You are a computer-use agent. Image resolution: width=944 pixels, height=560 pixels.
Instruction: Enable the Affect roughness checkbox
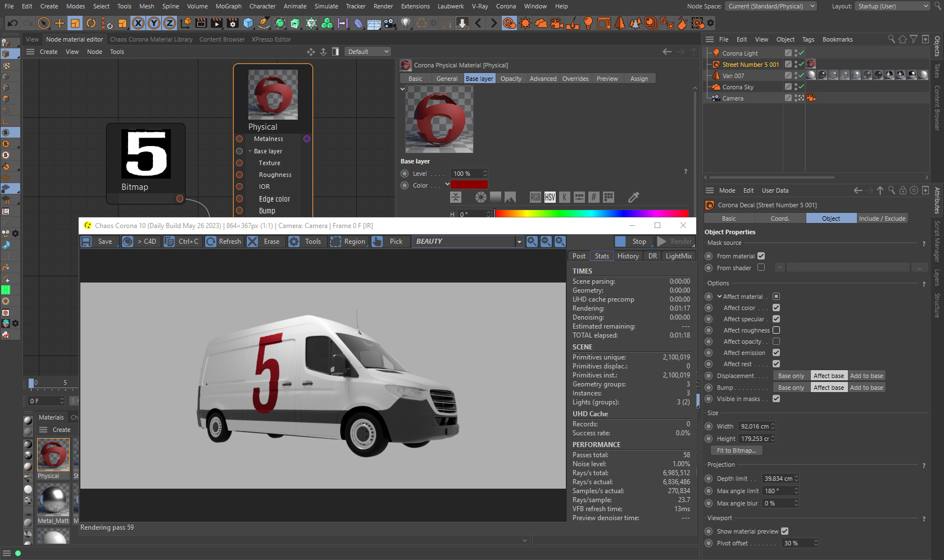[776, 330]
